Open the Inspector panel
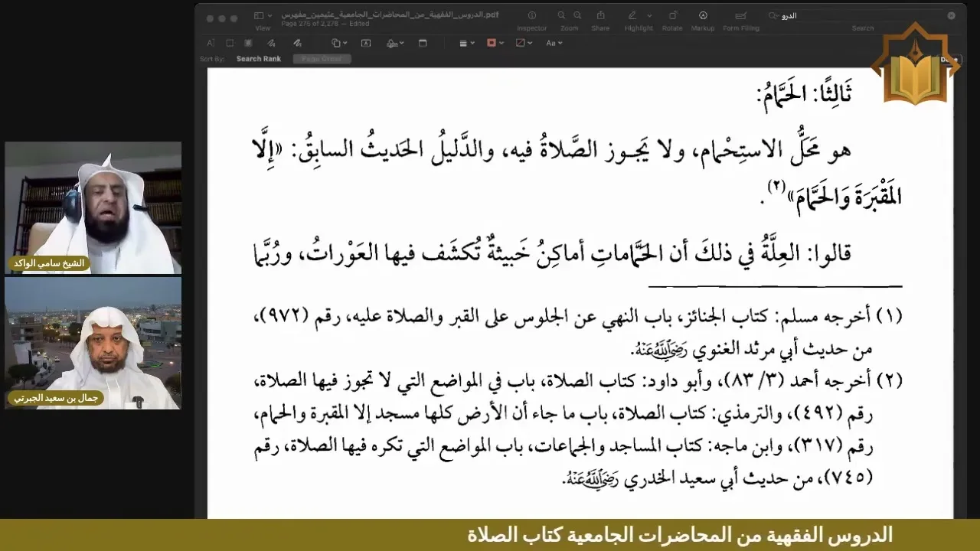The image size is (980, 551). point(531,15)
